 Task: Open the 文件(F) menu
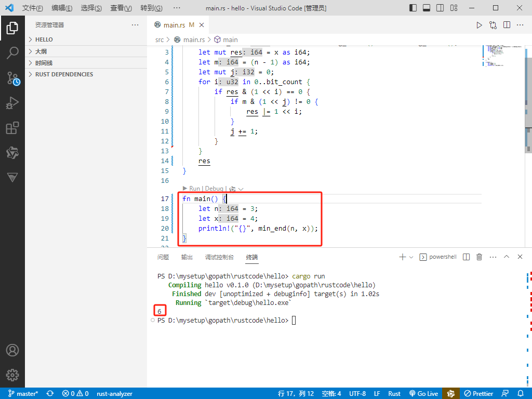point(33,8)
